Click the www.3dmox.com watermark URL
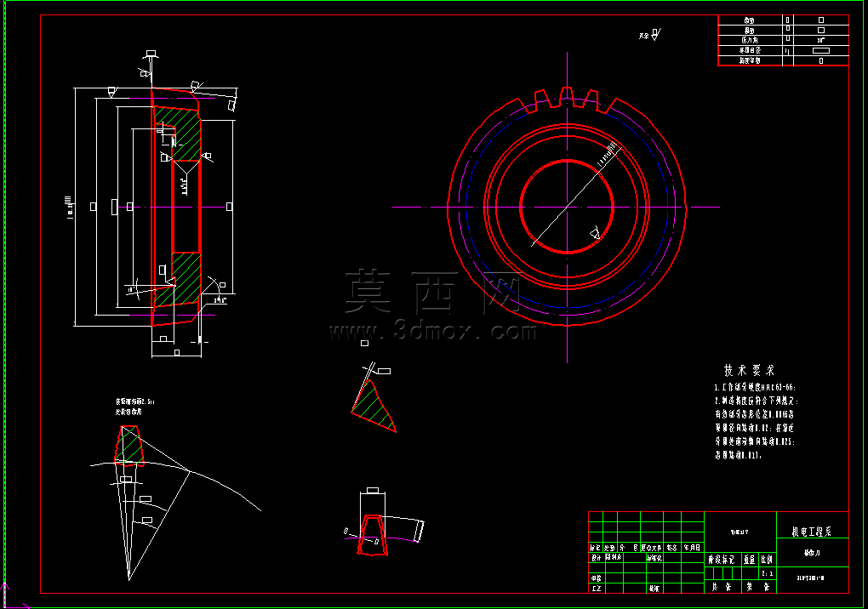 pyautogui.click(x=433, y=332)
